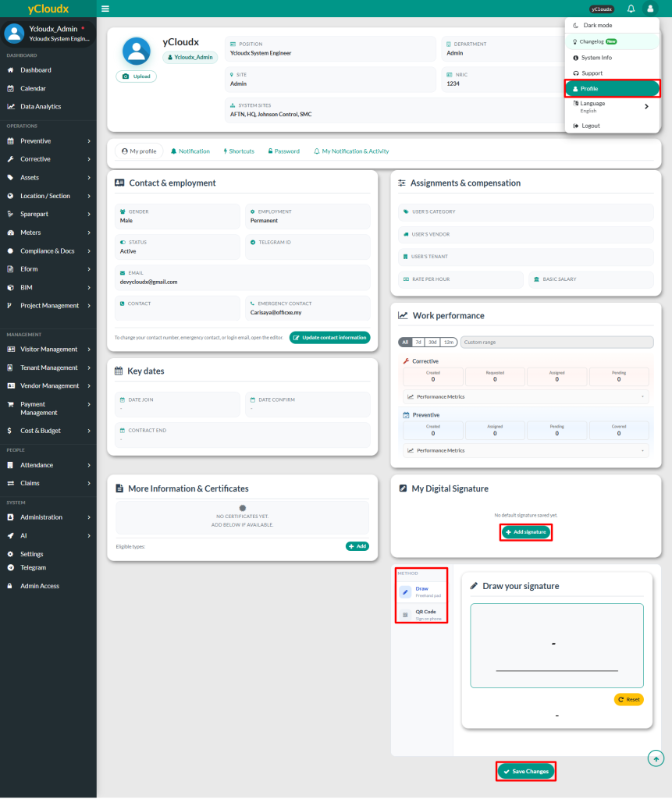Click the Key dates calendar icon
This screenshot has width=672, height=799.
pos(119,371)
